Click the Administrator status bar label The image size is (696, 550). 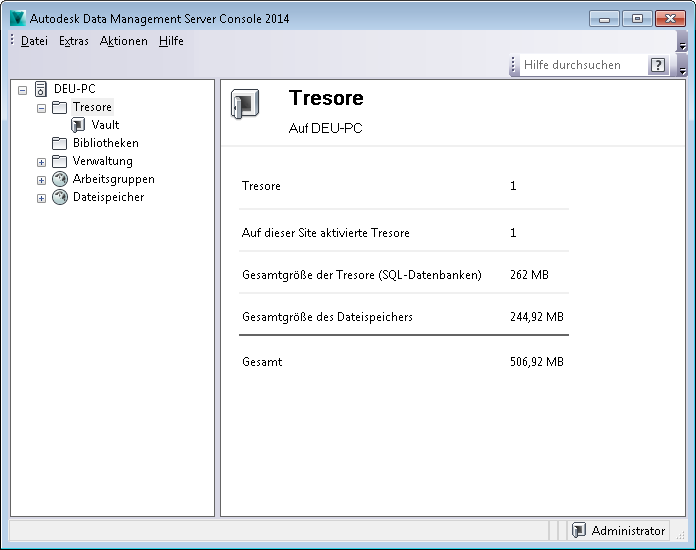(628, 530)
